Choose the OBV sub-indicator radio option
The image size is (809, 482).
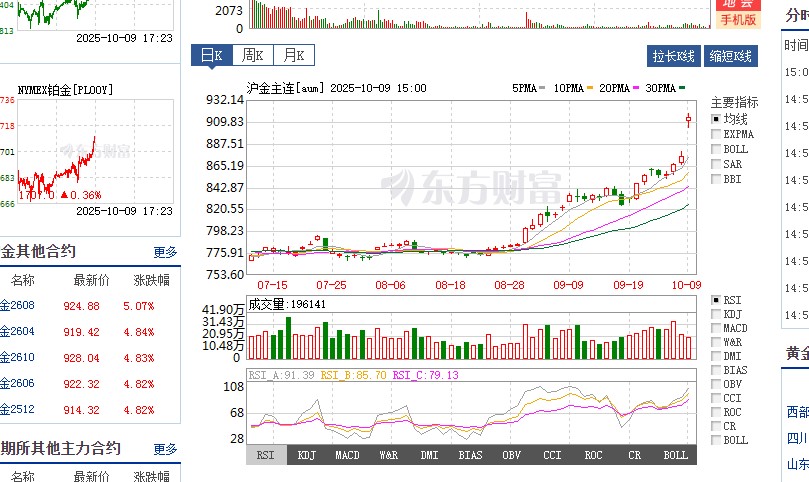click(715, 384)
